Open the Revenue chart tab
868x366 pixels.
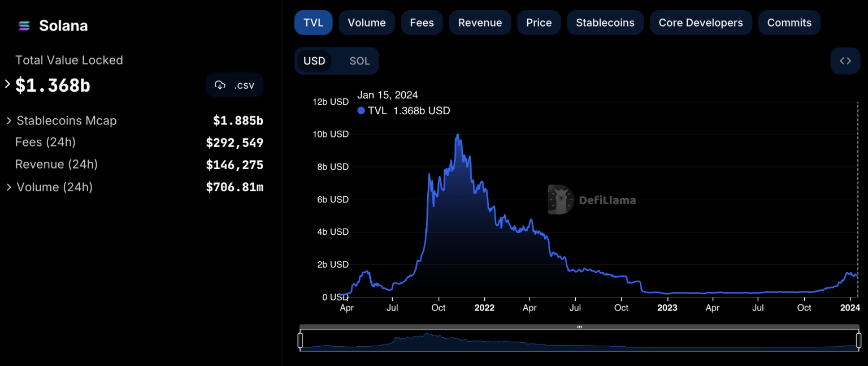[x=480, y=23]
